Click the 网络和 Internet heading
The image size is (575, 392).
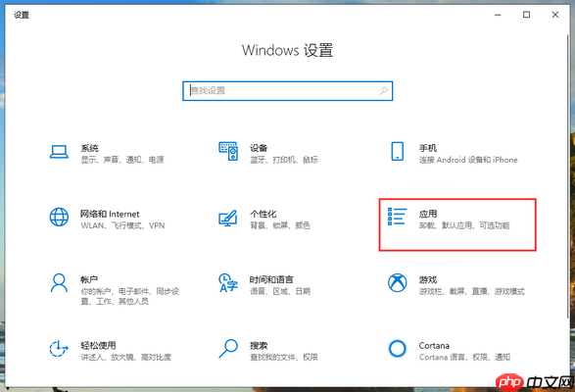pos(110,214)
